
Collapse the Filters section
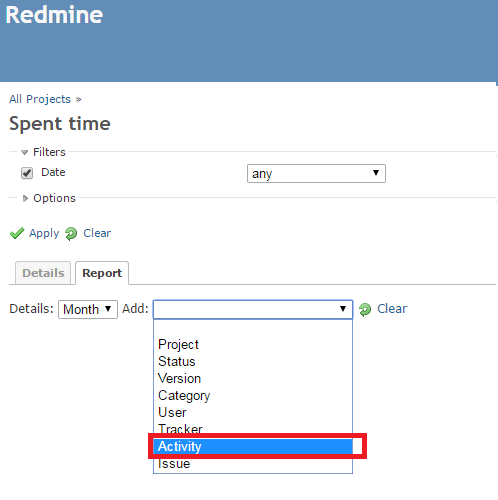[43, 152]
